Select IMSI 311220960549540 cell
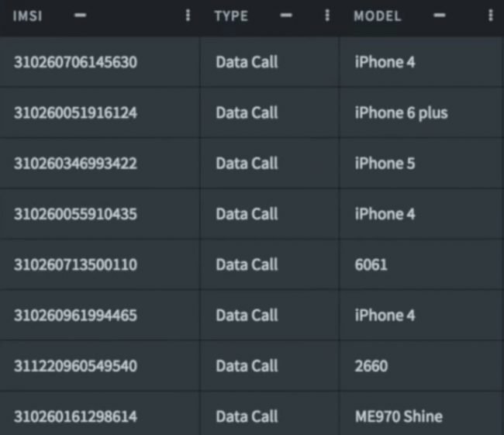Image resolution: width=504 pixels, height=435 pixels. pos(75,365)
